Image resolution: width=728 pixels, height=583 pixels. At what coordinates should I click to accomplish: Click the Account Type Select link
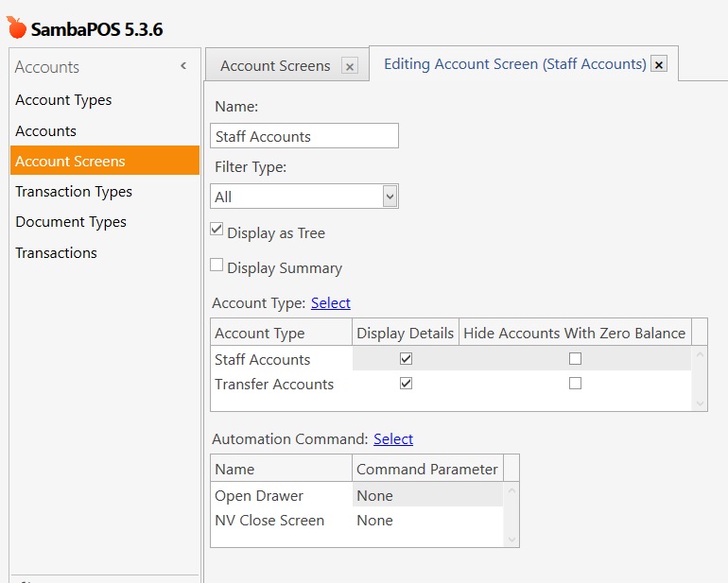click(x=331, y=302)
